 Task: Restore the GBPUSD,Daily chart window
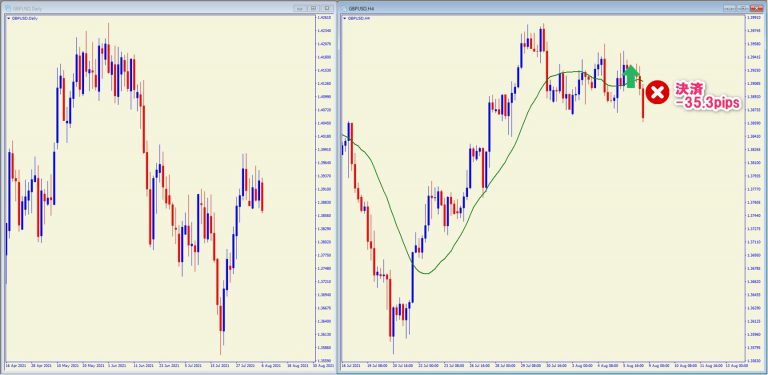313,8
